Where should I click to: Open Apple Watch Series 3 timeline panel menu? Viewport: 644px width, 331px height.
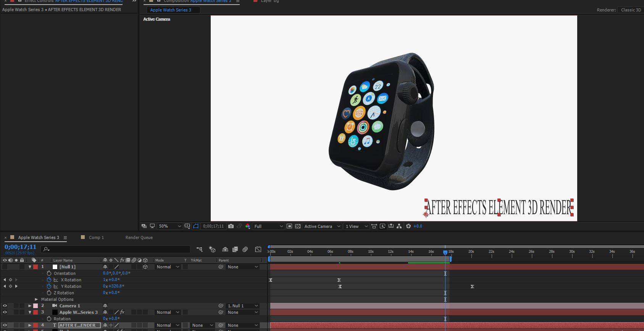65,237
